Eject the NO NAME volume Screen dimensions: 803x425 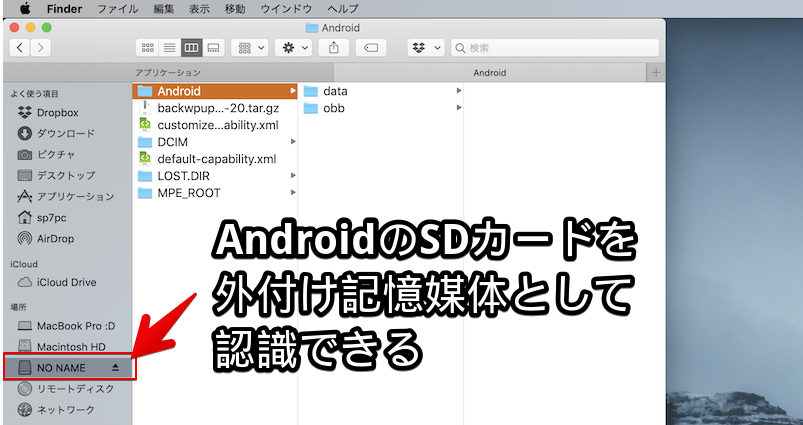tap(115, 368)
